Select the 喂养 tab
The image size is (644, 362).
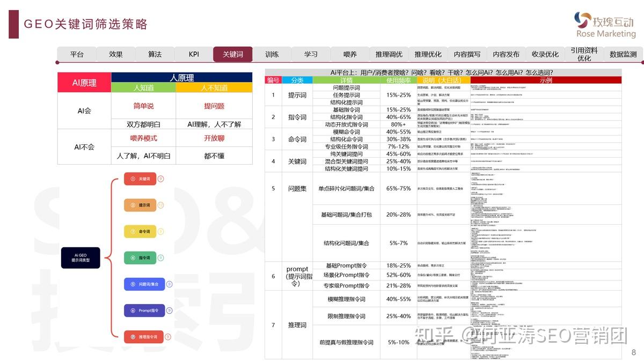[x=350, y=54]
